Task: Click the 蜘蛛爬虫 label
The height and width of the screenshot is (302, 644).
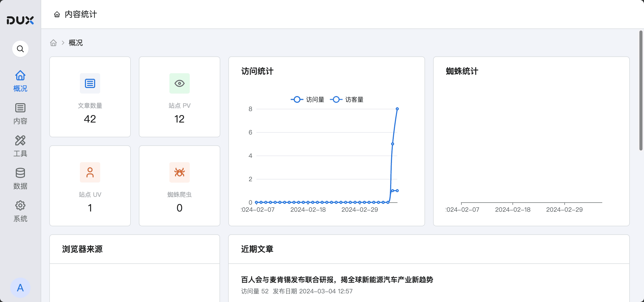Action: (180, 195)
